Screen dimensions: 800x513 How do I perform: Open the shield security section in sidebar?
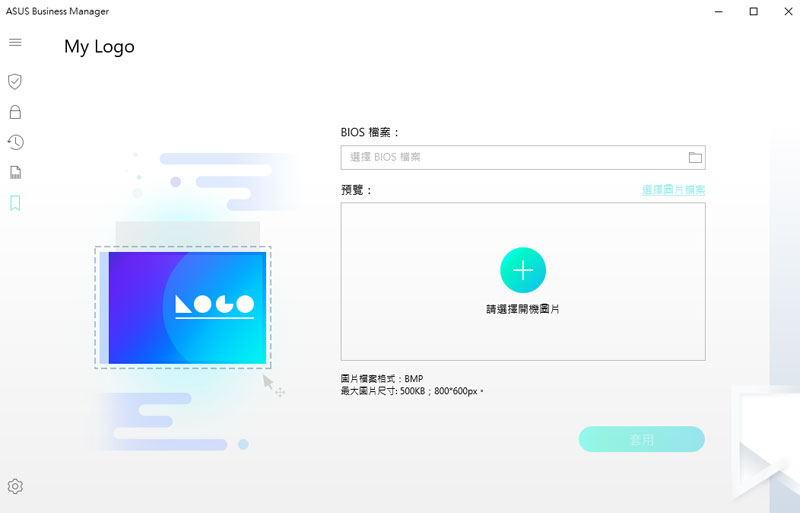15,81
